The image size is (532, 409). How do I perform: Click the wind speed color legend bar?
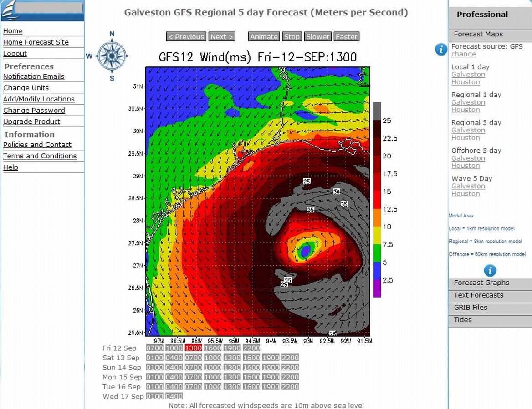pyautogui.click(x=377, y=200)
